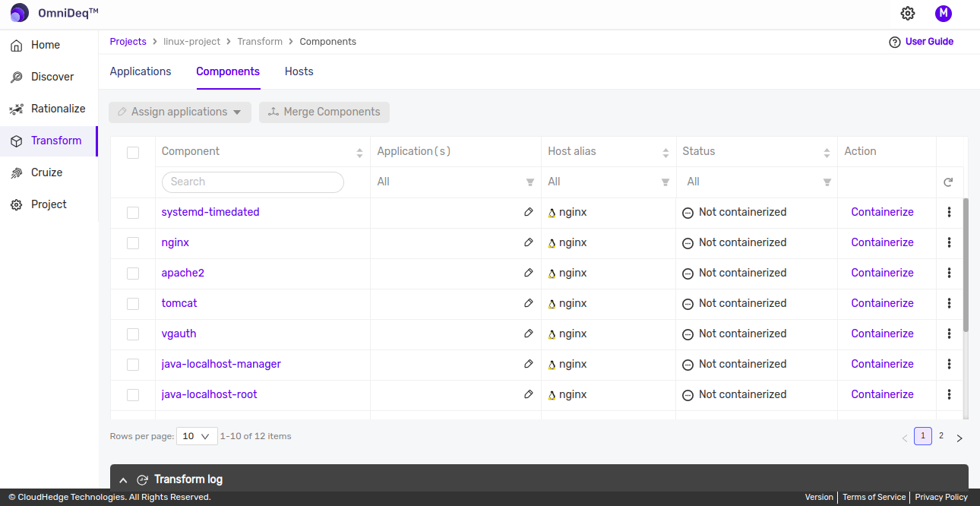
Task: Open Discover in the sidebar
Action: [49, 77]
